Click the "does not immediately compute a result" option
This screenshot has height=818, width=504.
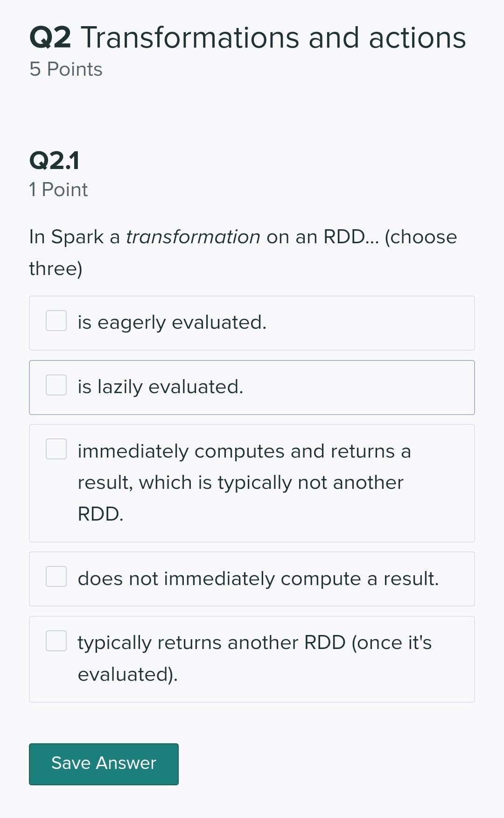click(252, 578)
